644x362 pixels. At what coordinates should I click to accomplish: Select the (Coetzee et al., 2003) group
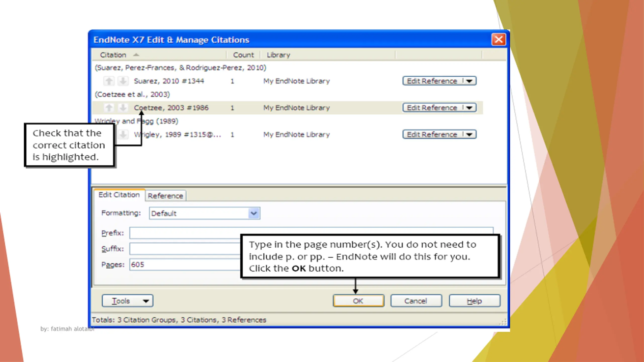[132, 95]
